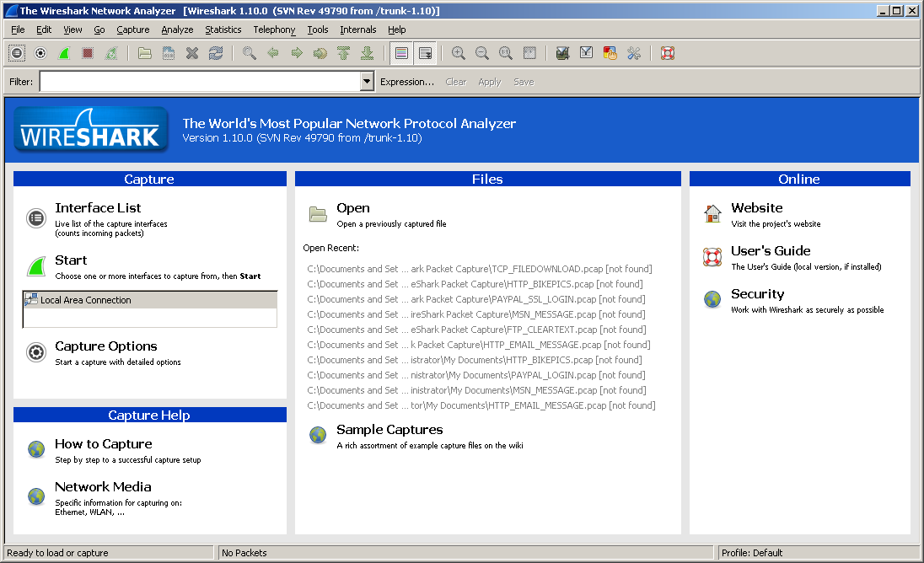
Task: Close the capture file with the X toolbar icon
Action: pyautogui.click(x=192, y=54)
